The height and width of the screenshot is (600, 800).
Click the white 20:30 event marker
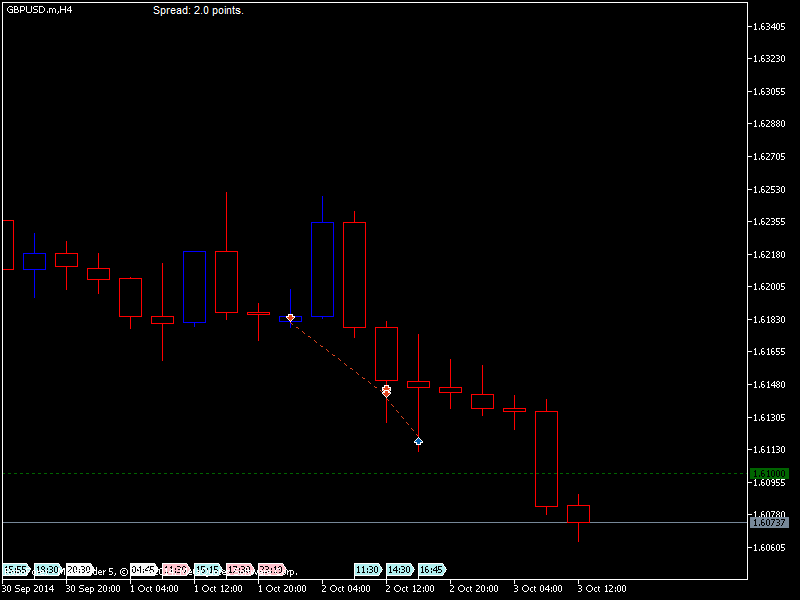coord(79,569)
